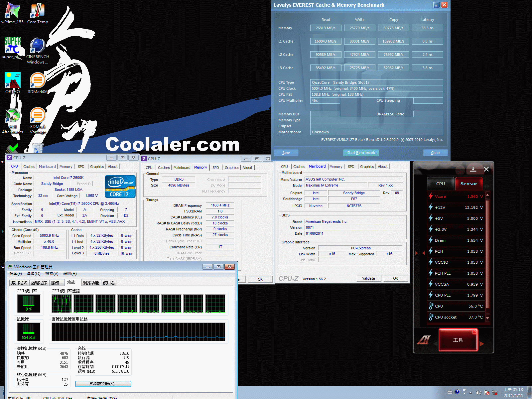Open the Action Center flag tray icon

tap(487, 393)
